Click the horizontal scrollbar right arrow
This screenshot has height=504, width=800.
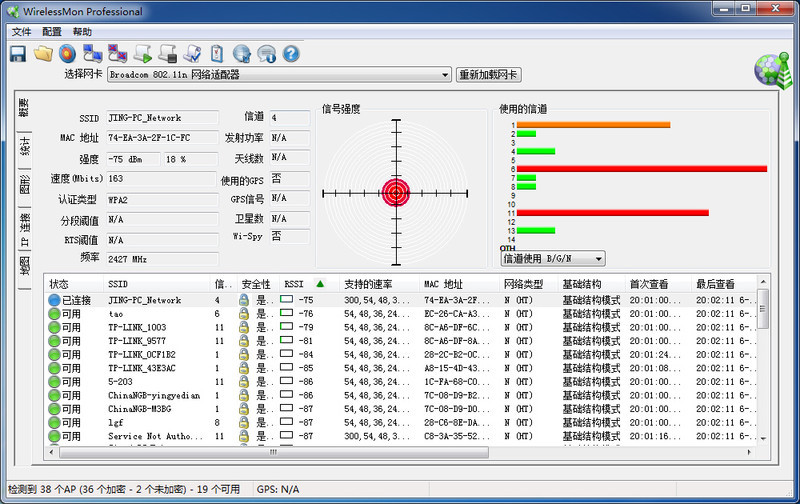pos(749,452)
